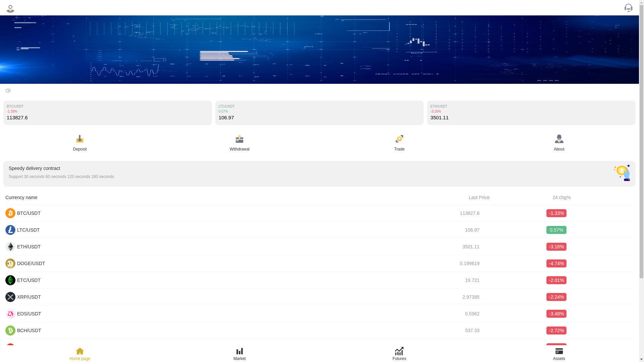This screenshot has width=644, height=362.
Task: Click the -2.72% change badge
Action: click(x=556, y=330)
